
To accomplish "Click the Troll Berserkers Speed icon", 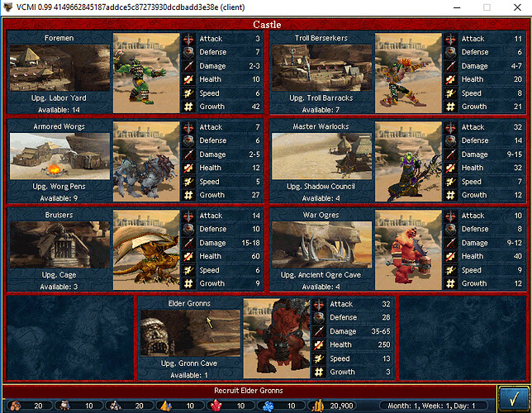I will click(x=450, y=93).
